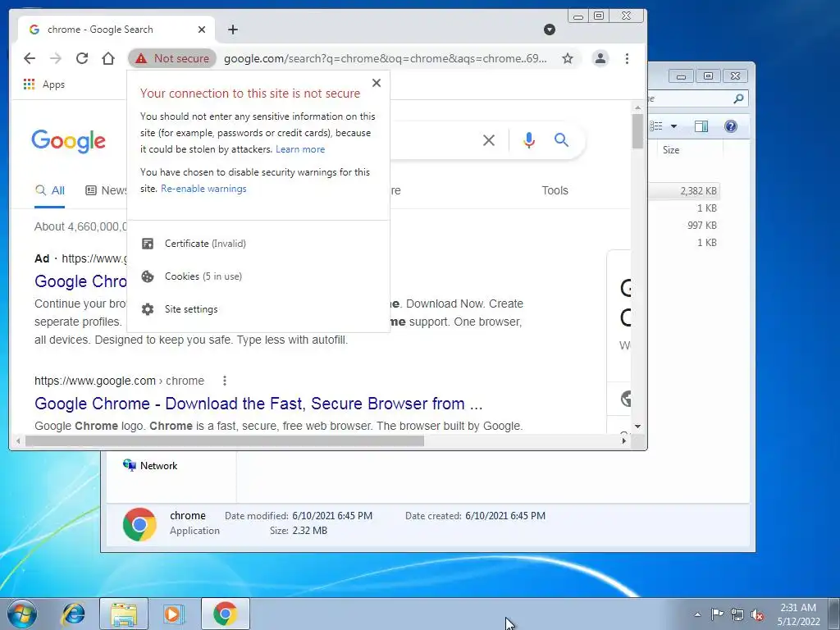Image resolution: width=840 pixels, height=630 pixels.
Task: Toggle the Explorer preview pane icon
Action: tap(701, 126)
